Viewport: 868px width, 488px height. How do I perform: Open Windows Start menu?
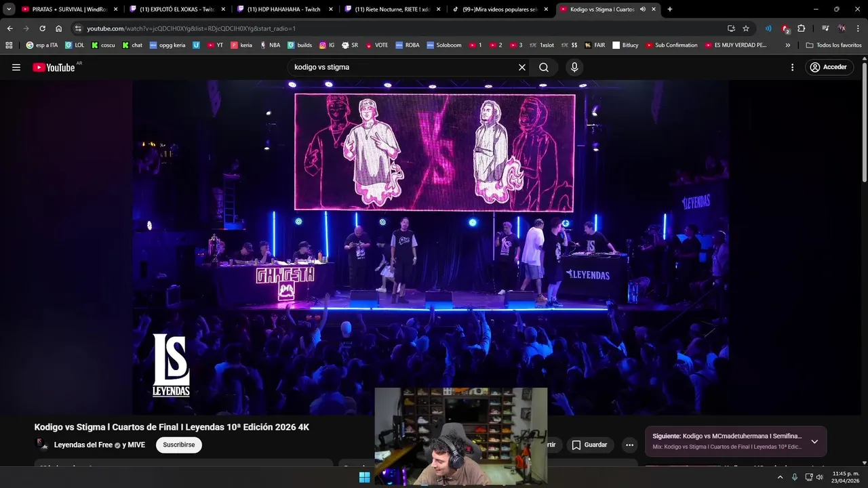pyautogui.click(x=364, y=477)
